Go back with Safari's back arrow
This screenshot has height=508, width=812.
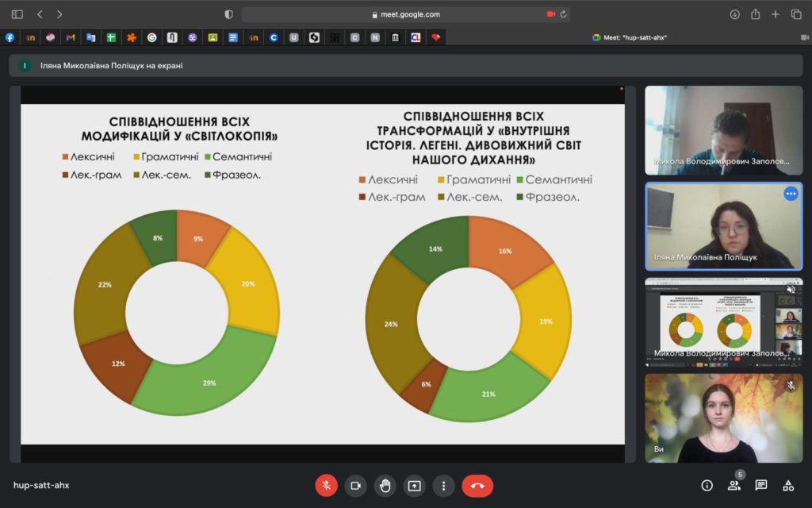tap(40, 14)
